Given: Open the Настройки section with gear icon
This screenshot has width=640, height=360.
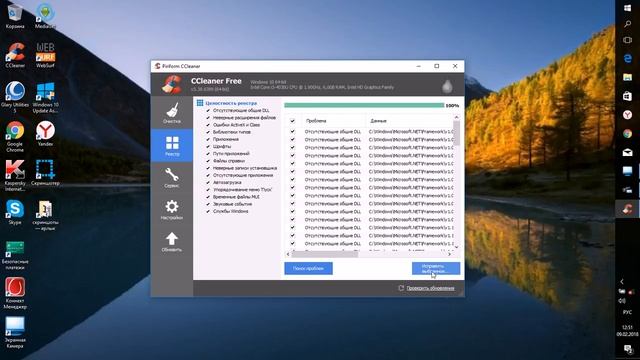Looking at the screenshot, I should pyautogui.click(x=172, y=209).
